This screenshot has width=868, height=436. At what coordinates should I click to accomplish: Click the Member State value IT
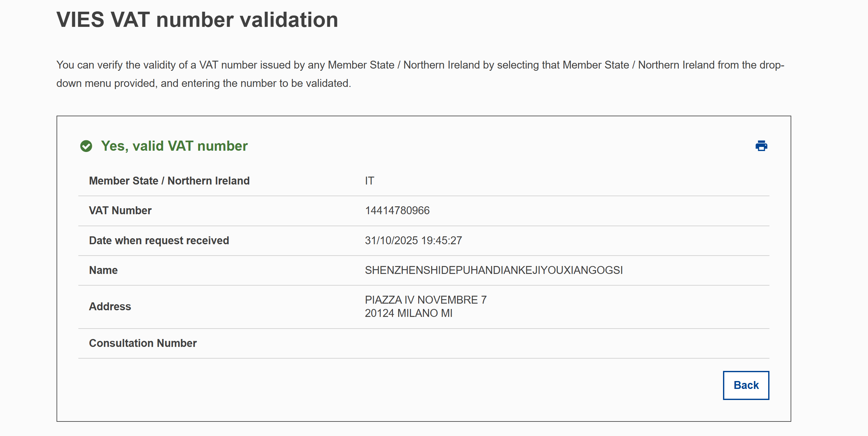(369, 181)
